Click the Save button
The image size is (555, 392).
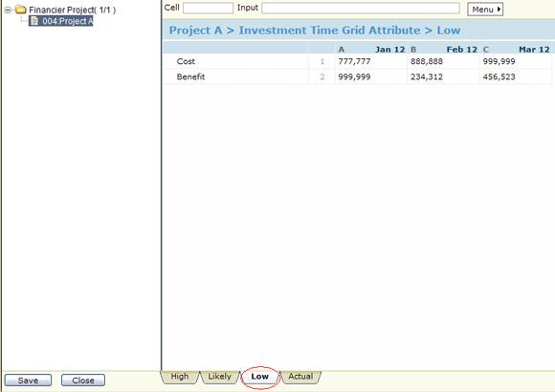tap(28, 381)
